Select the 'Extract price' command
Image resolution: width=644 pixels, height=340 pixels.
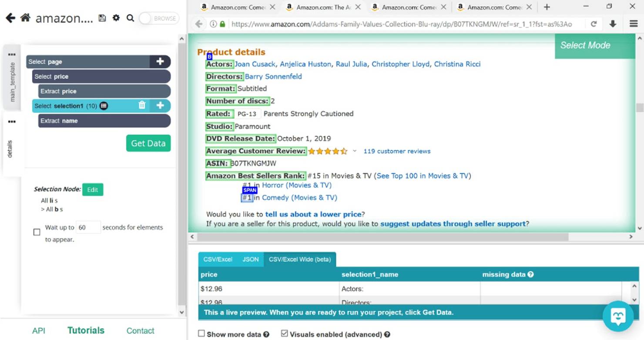coord(104,91)
